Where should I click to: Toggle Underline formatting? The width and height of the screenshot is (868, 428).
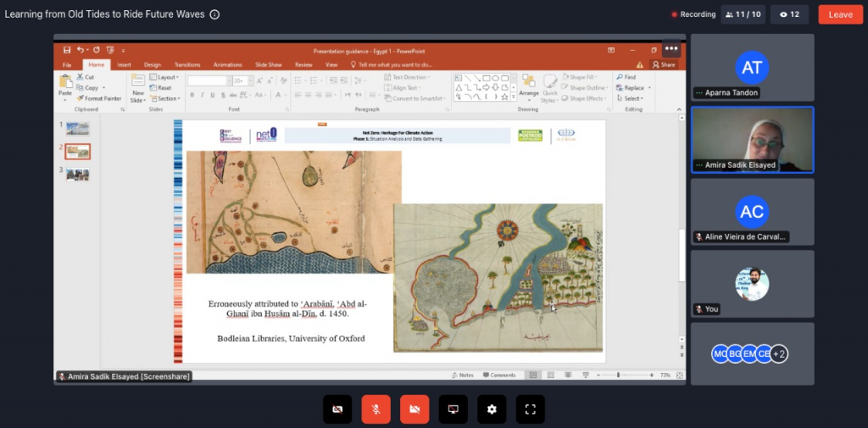213,95
